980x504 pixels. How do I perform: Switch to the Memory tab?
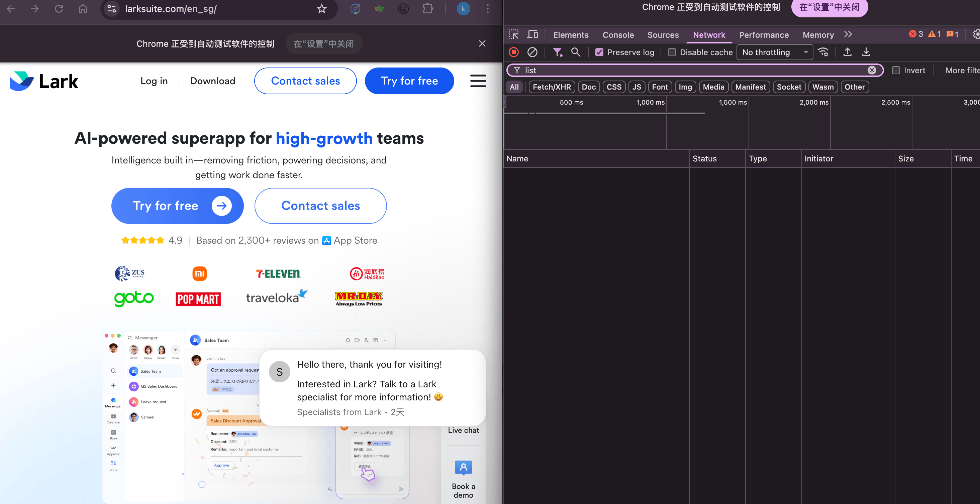818,35
